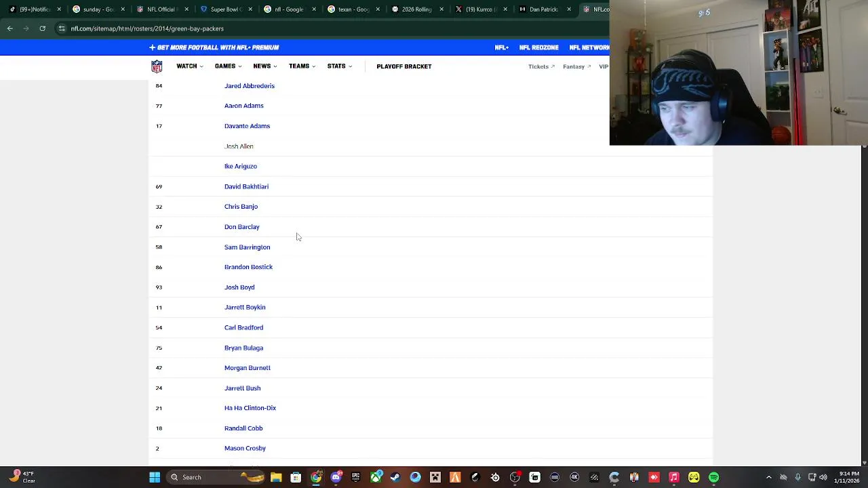
Task: Open Tickets external link
Action: tap(541, 66)
